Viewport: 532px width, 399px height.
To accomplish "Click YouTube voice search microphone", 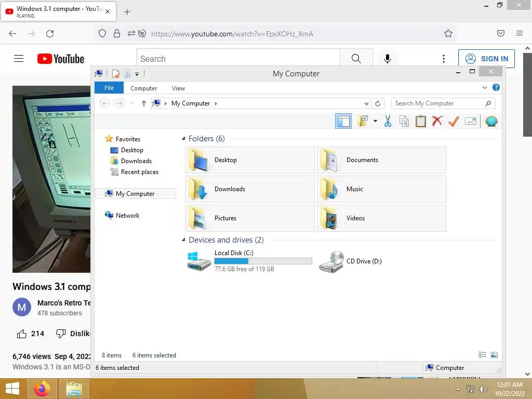I will pyautogui.click(x=388, y=59).
